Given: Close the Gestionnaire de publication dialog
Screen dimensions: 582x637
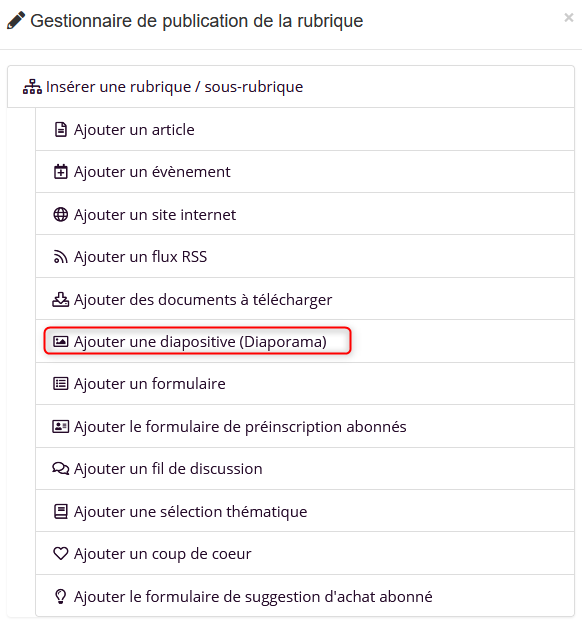Looking at the screenshot, I should pos(569,17).
